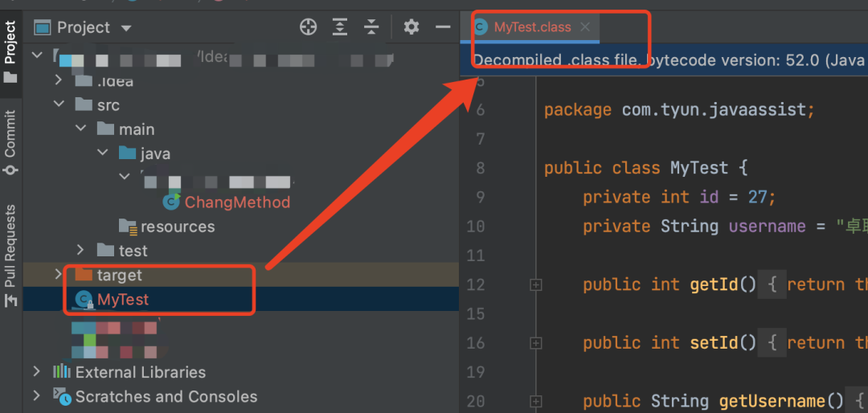This screenshot has width=868, height=413.
Task: Click the Collapse All icon in Project panel
Action: pyautogui.click(x=371, y=27)
